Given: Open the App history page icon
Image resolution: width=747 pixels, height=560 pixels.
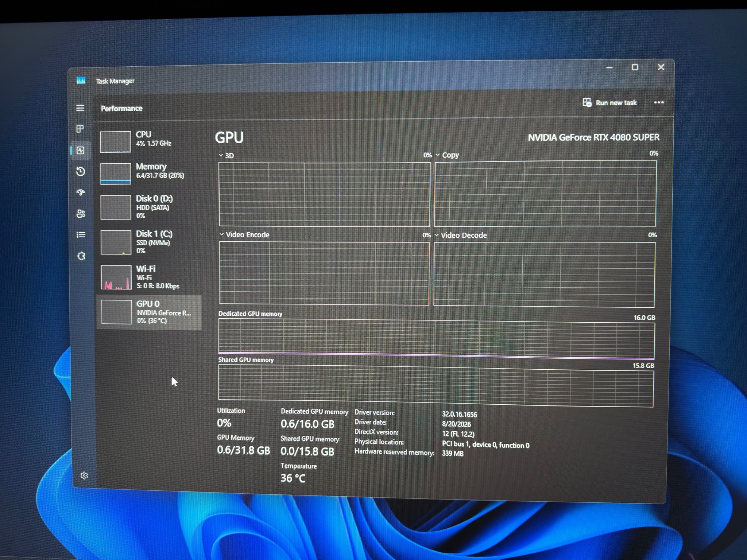Looking at the screenshot, I should click(81, 171).
